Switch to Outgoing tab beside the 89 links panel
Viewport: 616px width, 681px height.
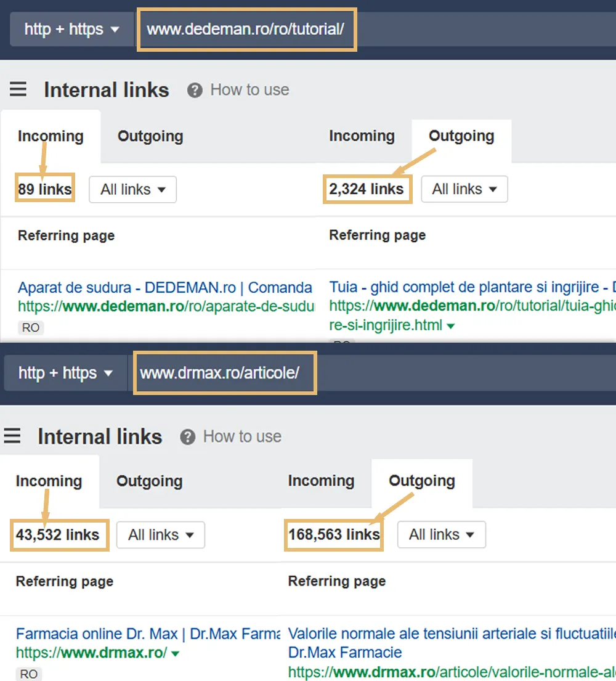pyautogui.click(x=150, y=136)
